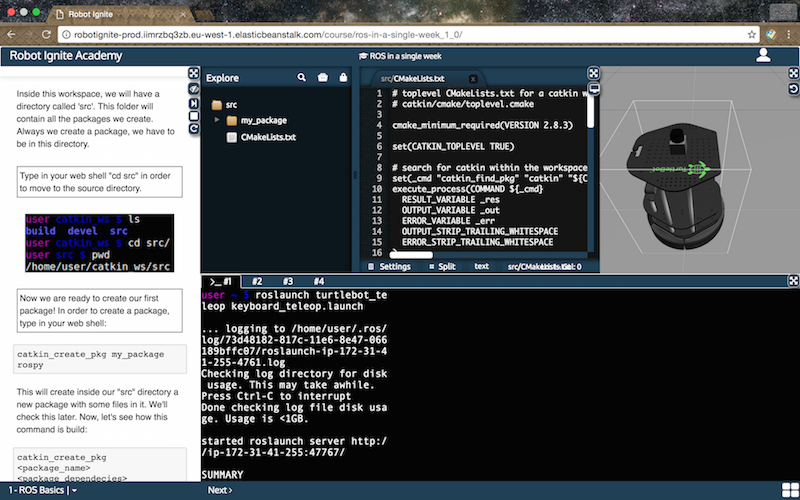Go back in the browser
This screenshot has height=500, width=800.
click(11, 35)
